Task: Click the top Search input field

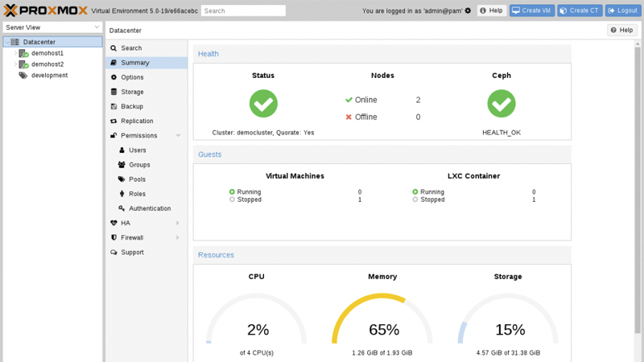Action: (243, 10)
